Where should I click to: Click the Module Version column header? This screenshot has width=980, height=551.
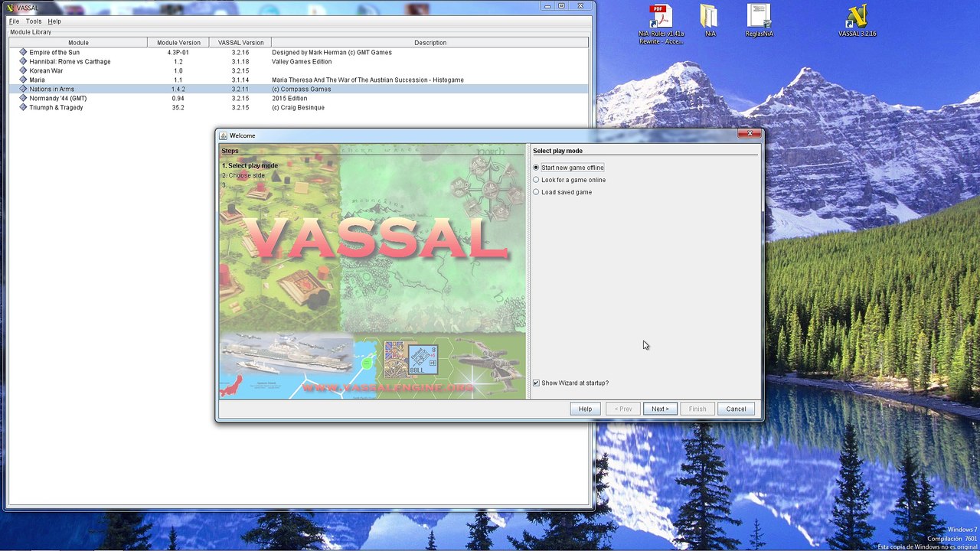(178, 43)
